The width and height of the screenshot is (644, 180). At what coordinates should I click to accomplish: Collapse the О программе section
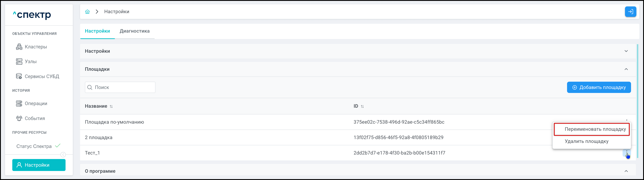tap(626, 171)
